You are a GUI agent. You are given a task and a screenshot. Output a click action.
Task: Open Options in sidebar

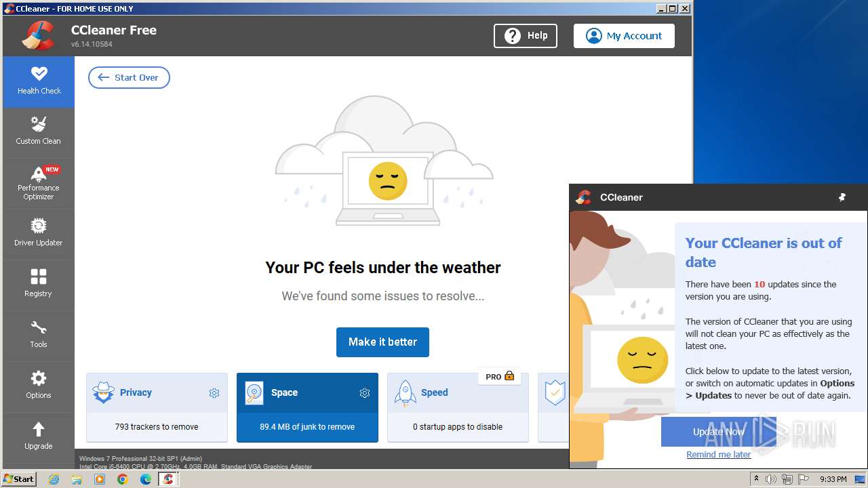pyautogui.click(x=39, y=387)
